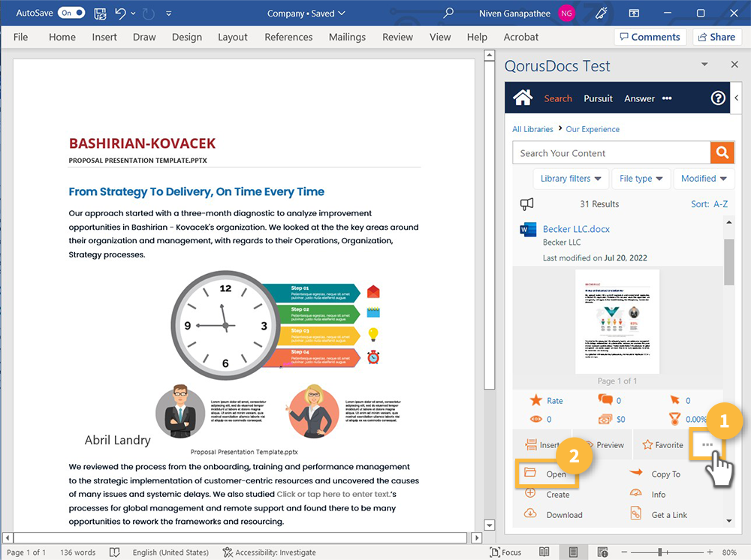Click the NG account avatar
This screenshot has width=751, height=560.
(x=566, y=14)
